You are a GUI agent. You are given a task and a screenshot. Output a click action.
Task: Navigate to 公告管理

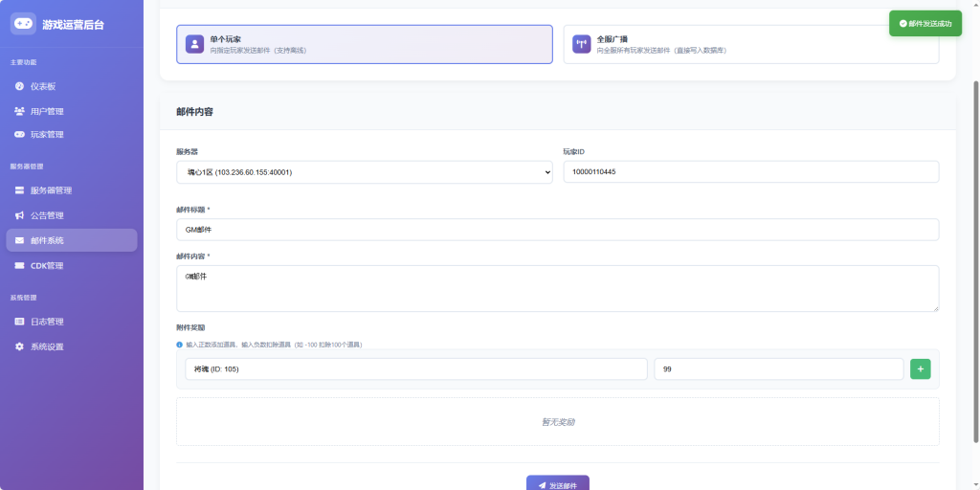click(x=72, y=215)
